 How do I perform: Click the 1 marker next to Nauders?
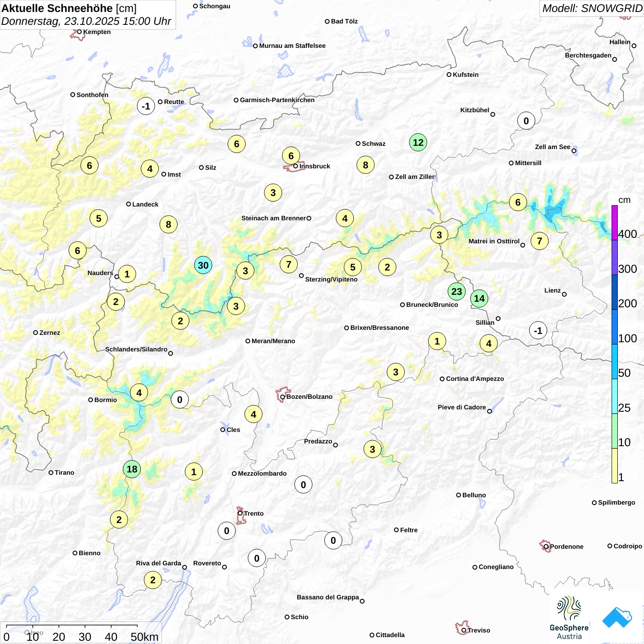tap(127, 274)
